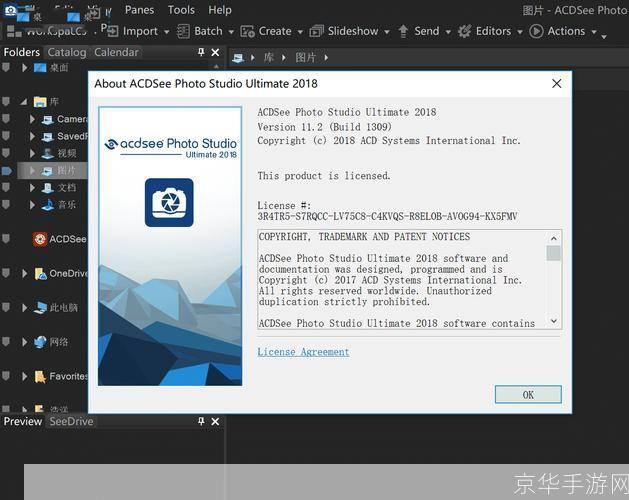Click the Slideshow icon in toolbar

point(317,31)
